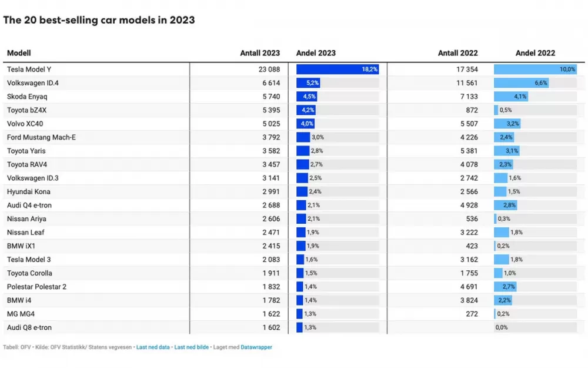The image size is (588, 368).
Task: Click the 2022 sales value 4 928
Action: pyautogui.click(x=469, y=205)
